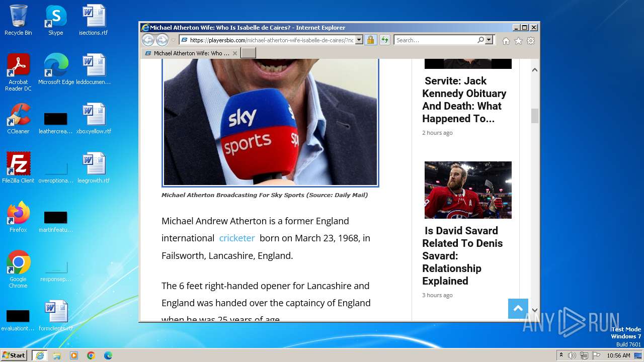Viewport: 644px width, 362px height.
Task: Click Internet Explorer taskbar button
Action: (40, 355)
